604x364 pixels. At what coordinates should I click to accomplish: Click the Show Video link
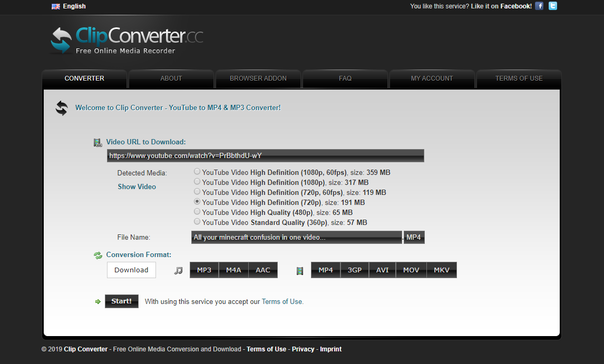[137, 187]
